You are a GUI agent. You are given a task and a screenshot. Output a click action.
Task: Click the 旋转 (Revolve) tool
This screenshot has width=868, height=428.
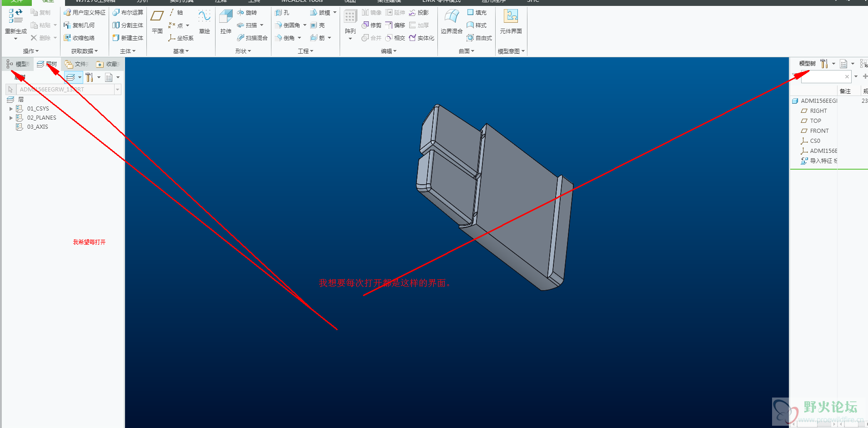tap(247, 13)
